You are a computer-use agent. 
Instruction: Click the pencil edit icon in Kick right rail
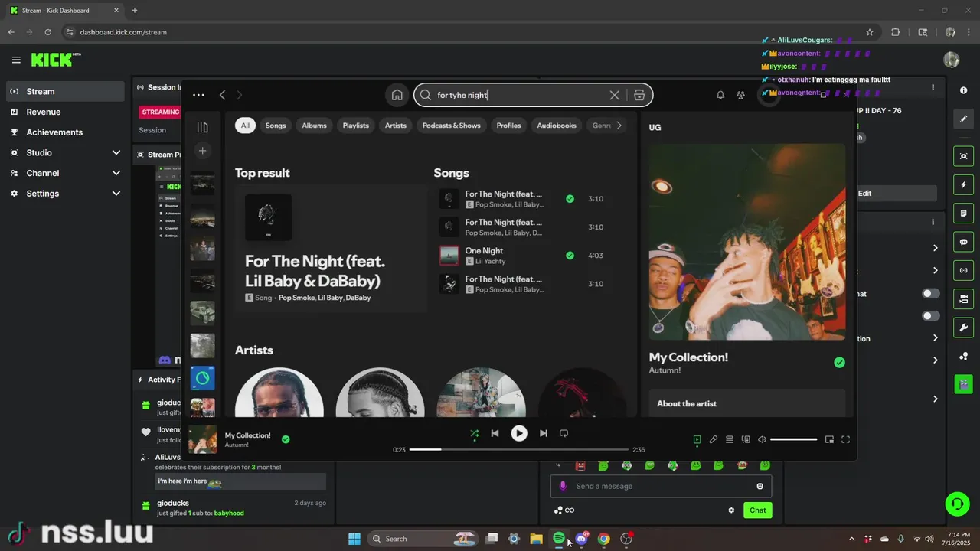pos(963,119)
